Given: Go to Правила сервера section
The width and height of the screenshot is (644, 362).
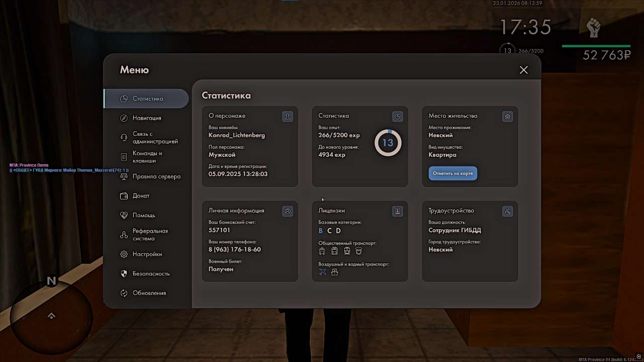Looking at the screenshot, I should (156, 176).
